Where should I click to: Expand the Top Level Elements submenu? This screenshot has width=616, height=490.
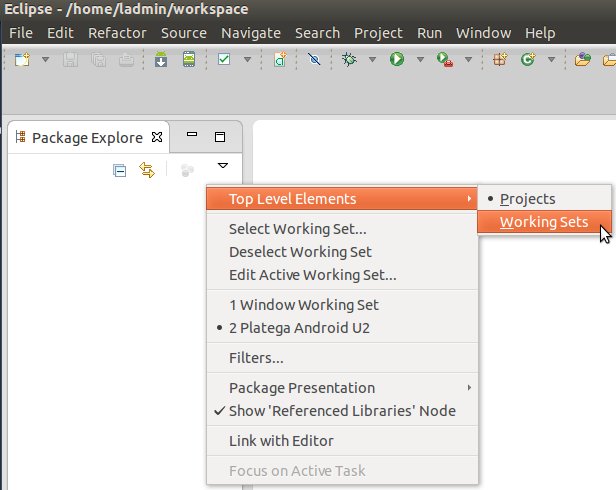click(342, 199)
